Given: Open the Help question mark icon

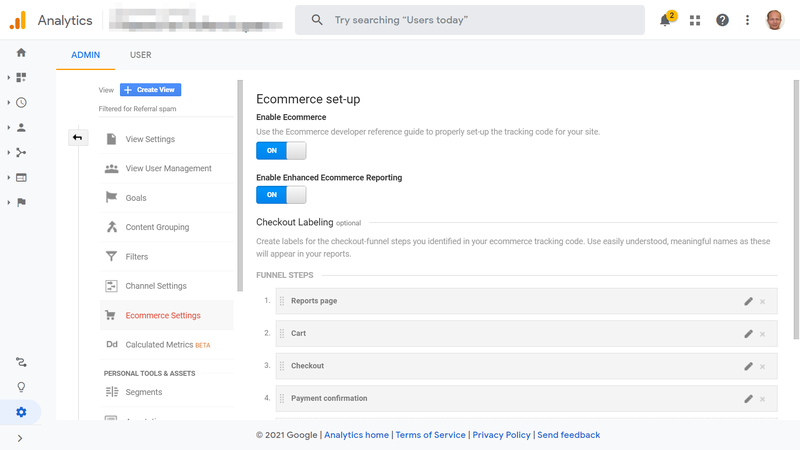Looking at the screenshot, I should click(722, 20).
